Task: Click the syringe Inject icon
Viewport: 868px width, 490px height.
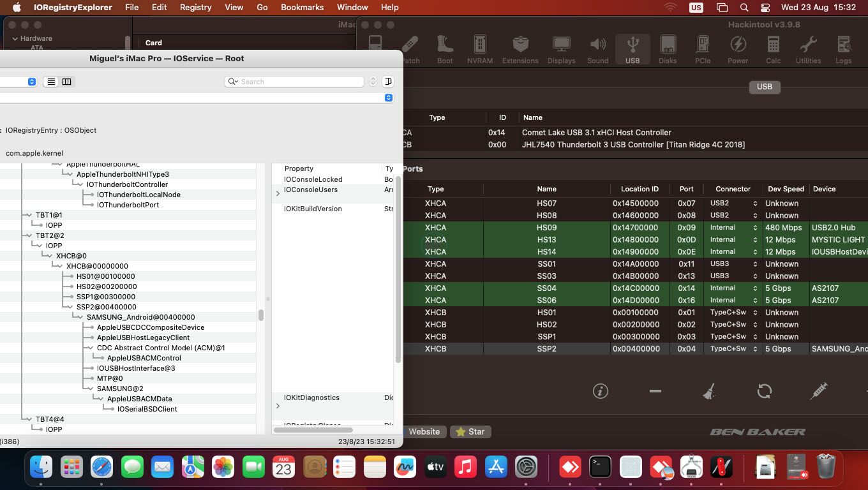Action: tap(818, 391)
